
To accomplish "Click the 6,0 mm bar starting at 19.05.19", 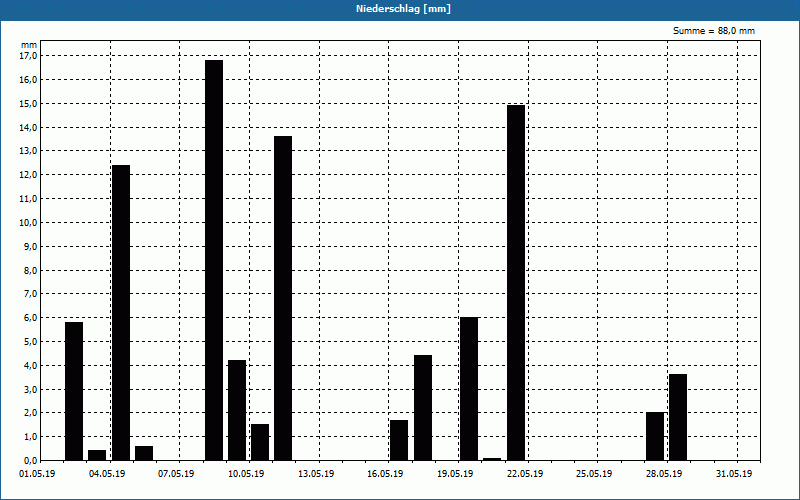I will tap(469, 389).
